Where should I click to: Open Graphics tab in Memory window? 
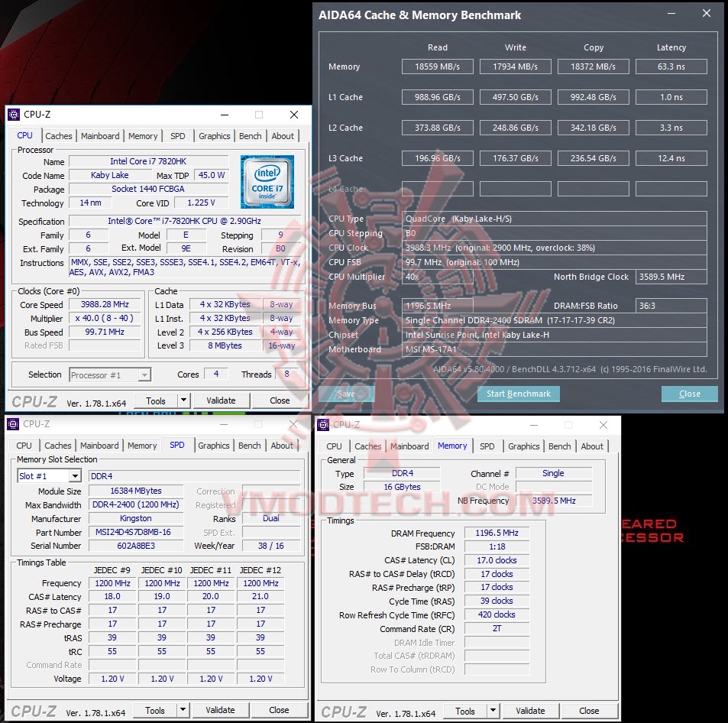tap(524, 446)
